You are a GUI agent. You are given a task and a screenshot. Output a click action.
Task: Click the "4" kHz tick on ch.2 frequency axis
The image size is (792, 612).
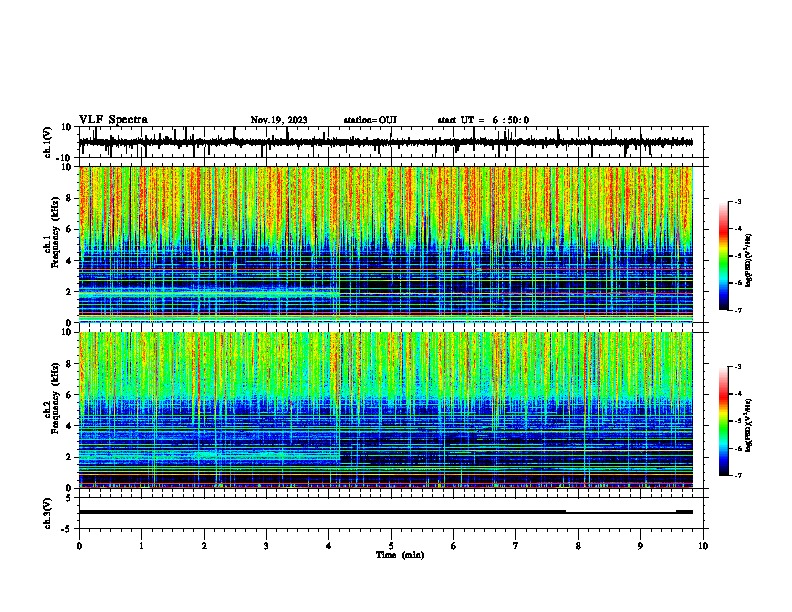69,426
